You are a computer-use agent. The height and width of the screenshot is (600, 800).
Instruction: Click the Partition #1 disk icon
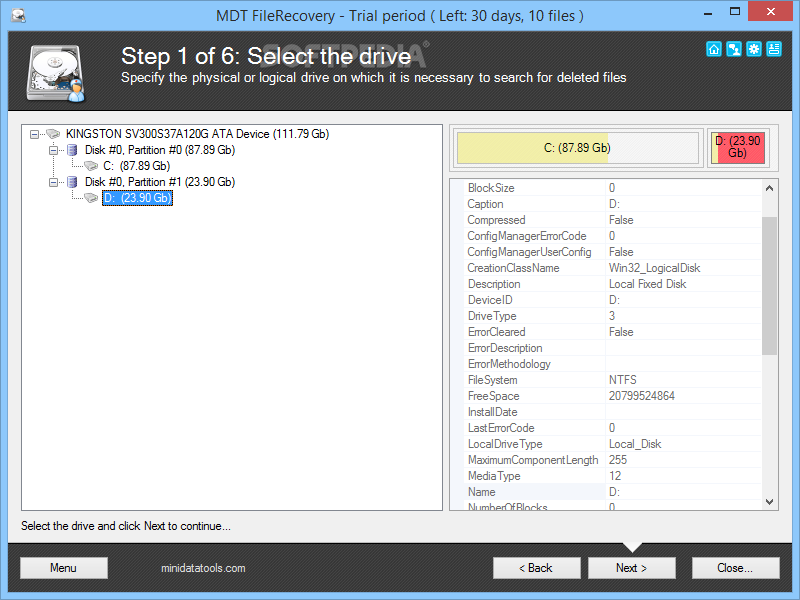(x=72, y=182)
